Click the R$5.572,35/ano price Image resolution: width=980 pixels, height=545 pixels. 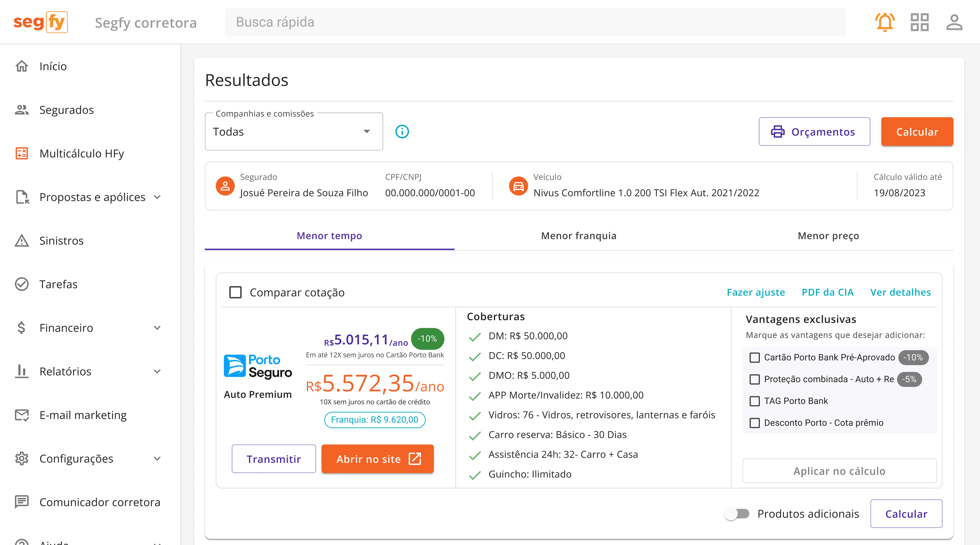coord(375,383)
